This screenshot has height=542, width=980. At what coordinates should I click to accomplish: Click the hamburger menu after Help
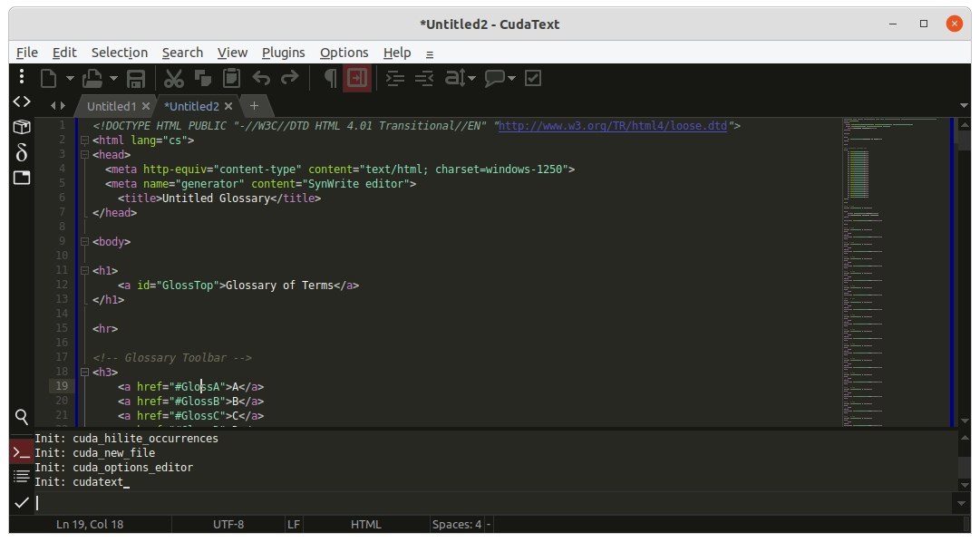point(430,54)
